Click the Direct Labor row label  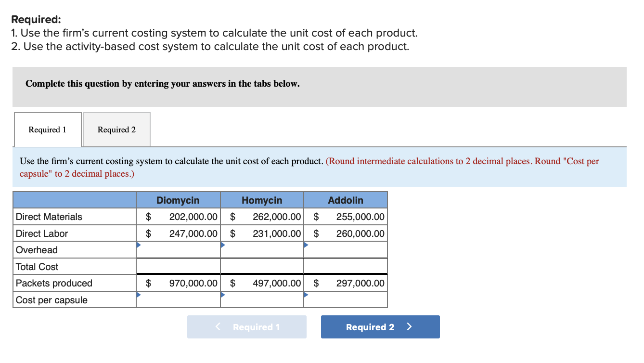pyautogui.click(x=42, y=233)
